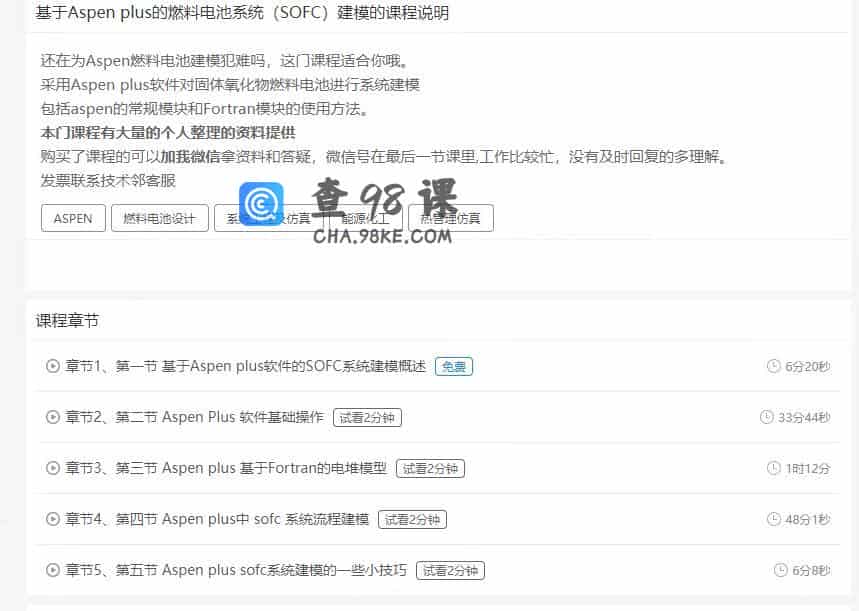Click the play icon for 章节1
Screen dimensions: 859x611
click(53, 366)
